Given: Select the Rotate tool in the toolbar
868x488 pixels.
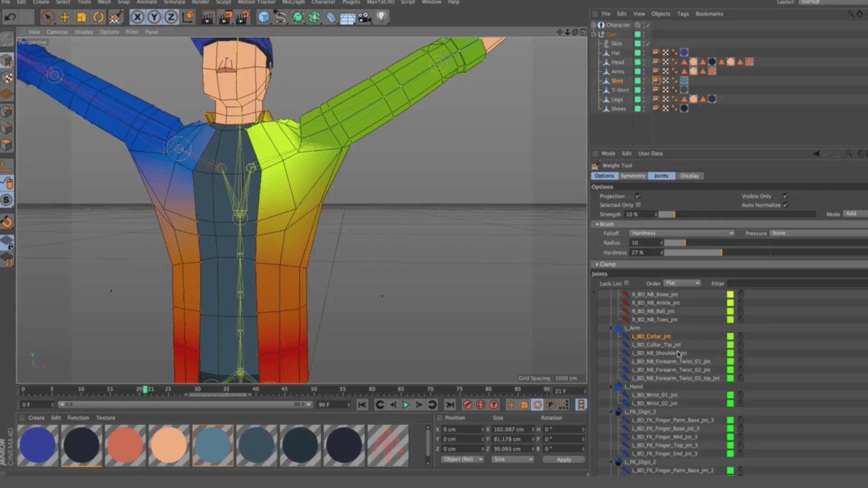Looking at the screenshot, I should point(98,18).
